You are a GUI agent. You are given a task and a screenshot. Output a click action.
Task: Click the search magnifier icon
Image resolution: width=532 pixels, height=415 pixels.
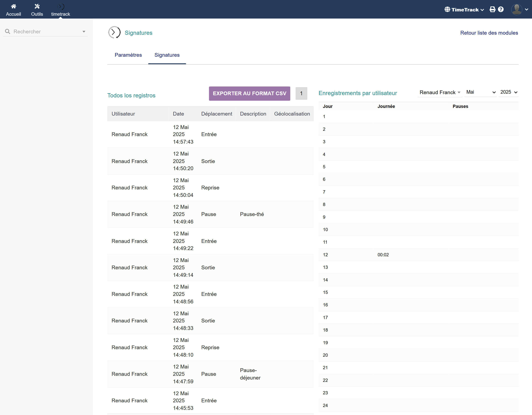(7, 32)
